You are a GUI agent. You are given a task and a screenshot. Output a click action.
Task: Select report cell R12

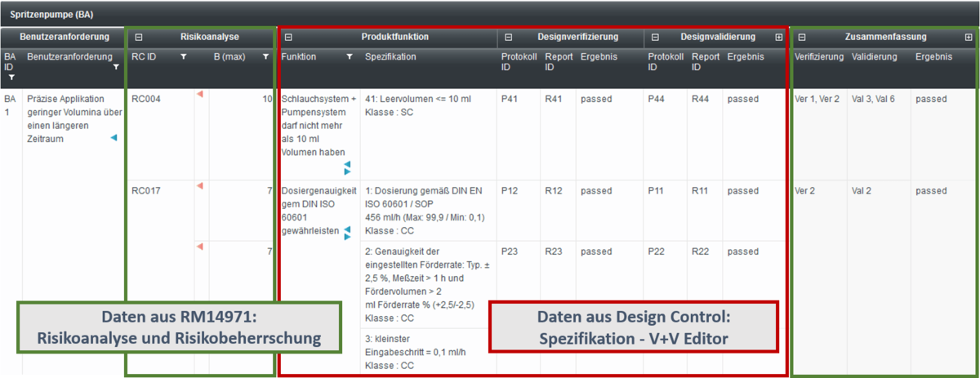[553, 191]
